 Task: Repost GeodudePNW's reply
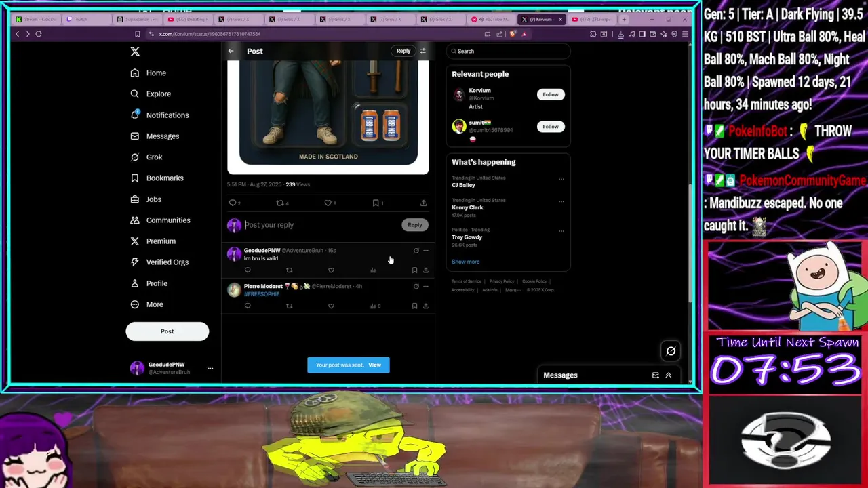tap(290, 270)
